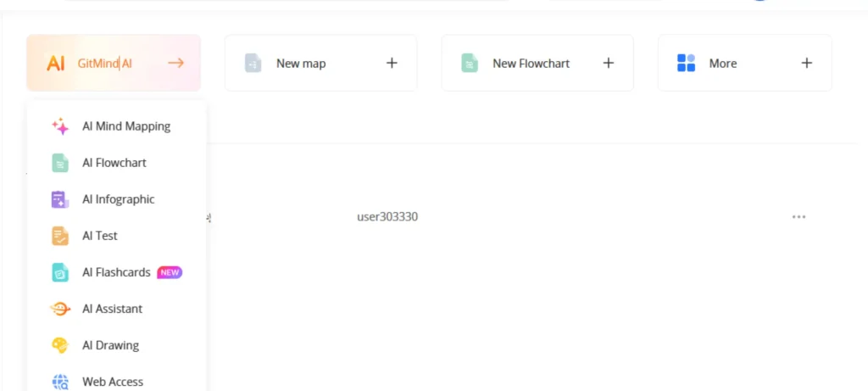This screenshot has width=868, height=391.
Task: Click the New map document icon
Action: coord(253,63)
